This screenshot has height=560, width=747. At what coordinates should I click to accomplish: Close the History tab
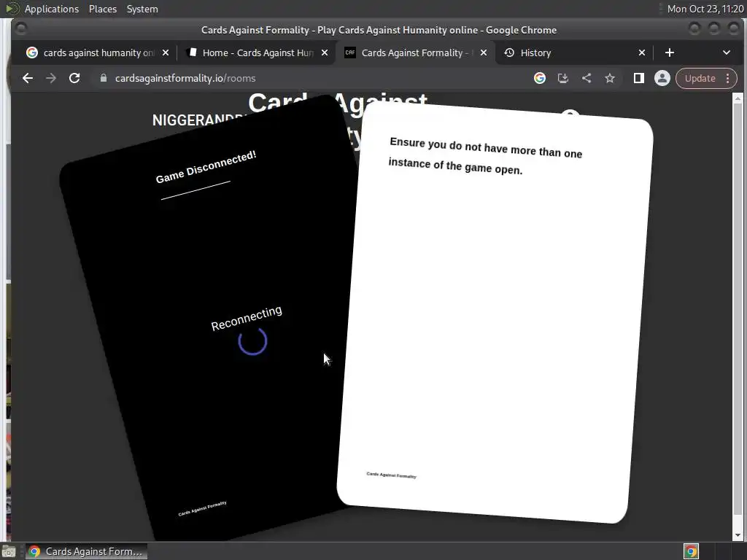[x=642, y=52]
